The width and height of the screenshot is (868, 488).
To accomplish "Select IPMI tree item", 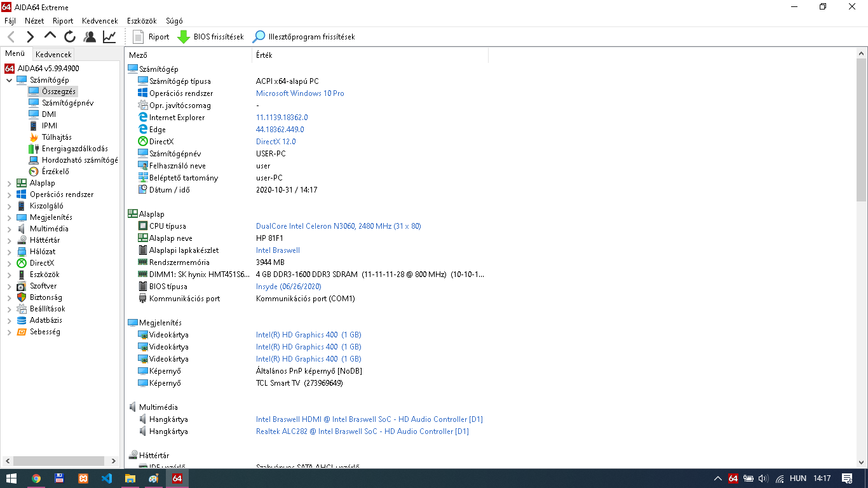I will tap(50, 126).
